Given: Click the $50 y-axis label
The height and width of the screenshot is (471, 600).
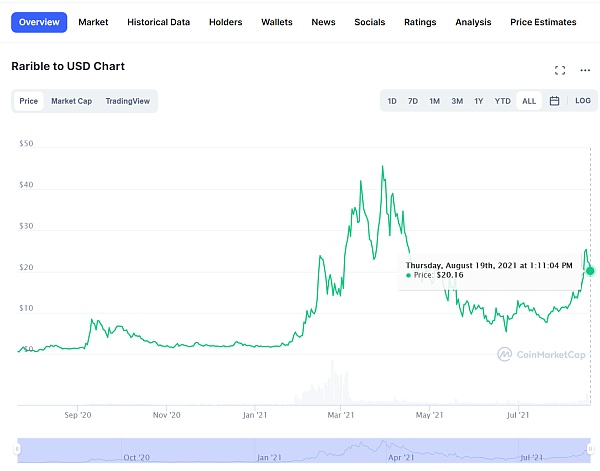Looking at the screenshot, I should click(x=26, y=143).
